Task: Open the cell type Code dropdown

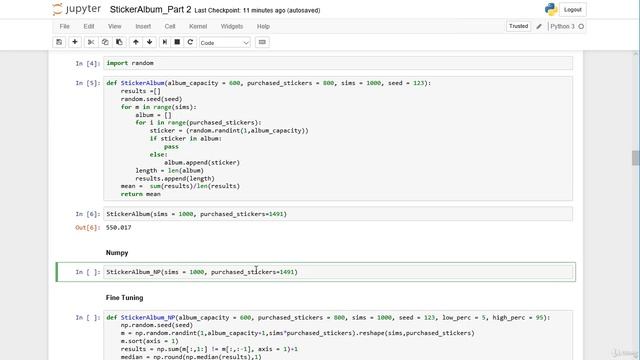Action: (x=224, y=42)
